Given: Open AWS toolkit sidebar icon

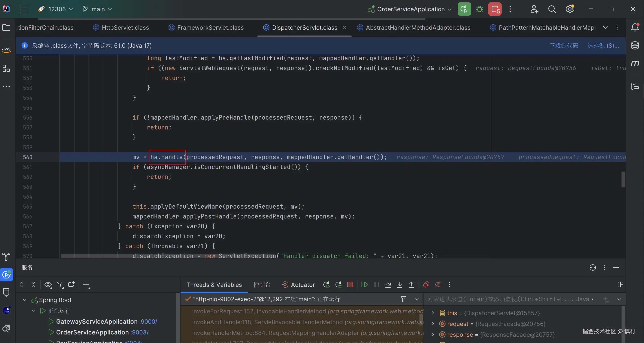Looking at the screenshot, I should click(6, 49).
